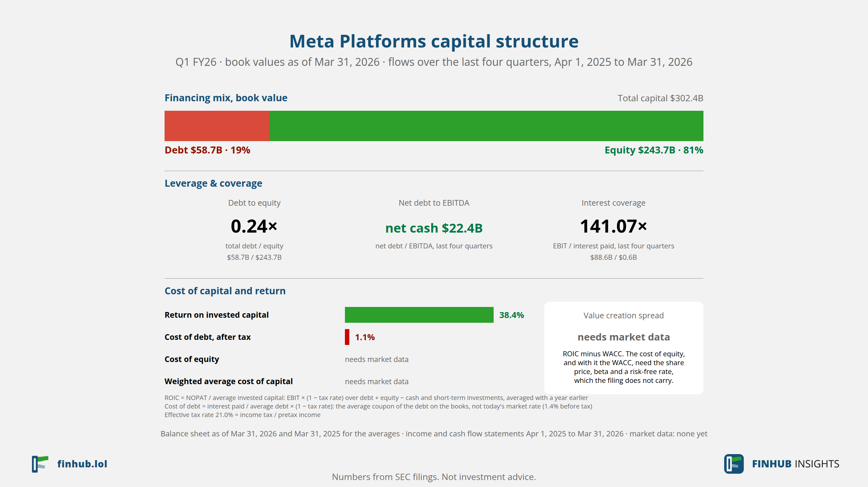Screen dimensions: 868x487
Task: Click the Return on invested capital row label
Action: pos(216,315)
